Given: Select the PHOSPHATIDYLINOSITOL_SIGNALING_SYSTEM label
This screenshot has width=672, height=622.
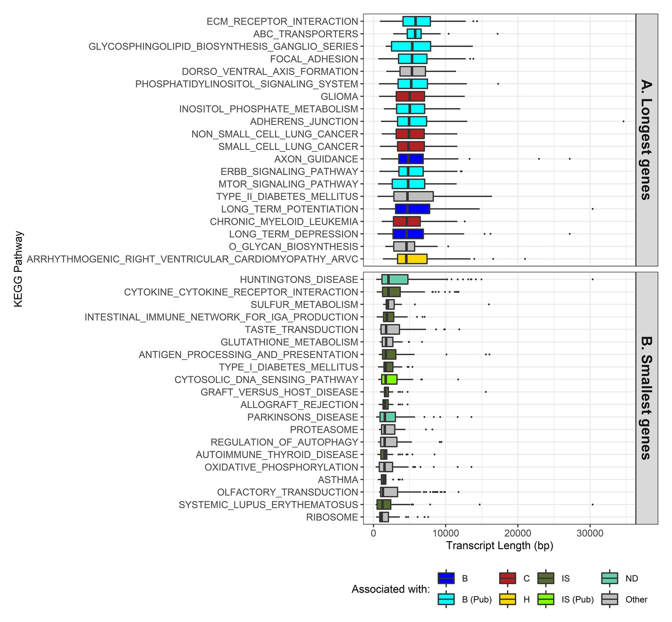Looking at the screenshot, I should 247,84.
